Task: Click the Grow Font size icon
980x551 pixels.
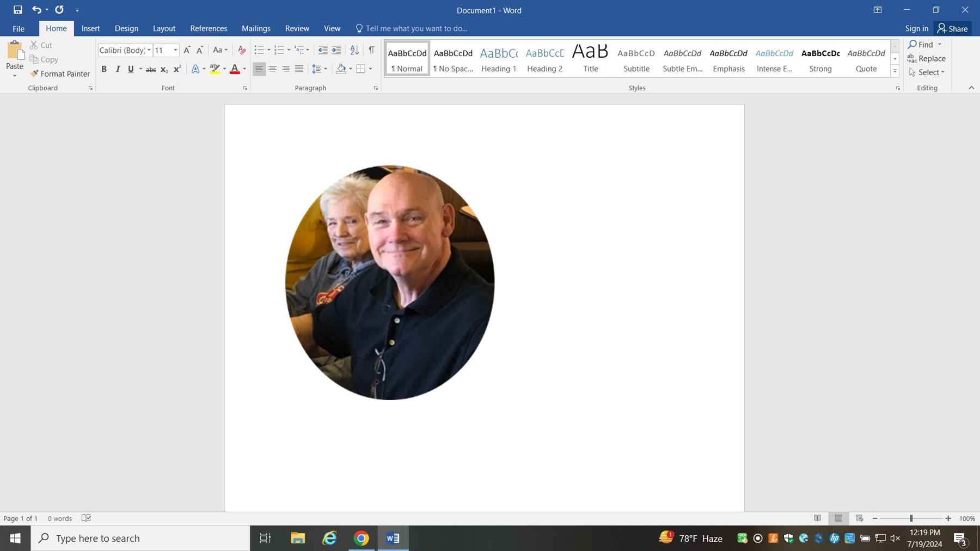Action: 187,50
